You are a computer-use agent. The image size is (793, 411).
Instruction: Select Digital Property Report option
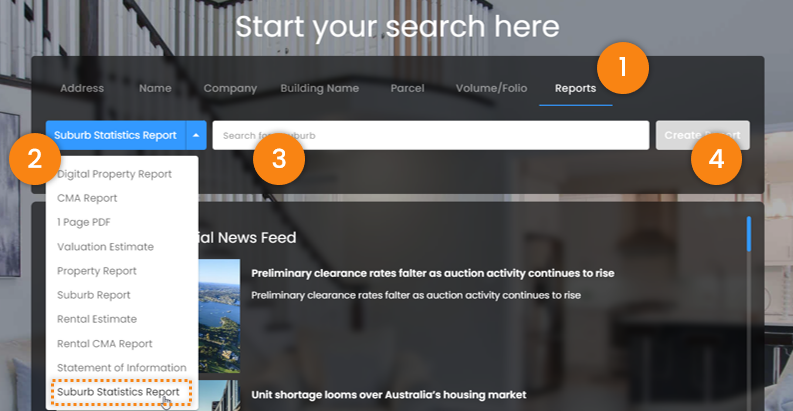[x=114, y=174]
